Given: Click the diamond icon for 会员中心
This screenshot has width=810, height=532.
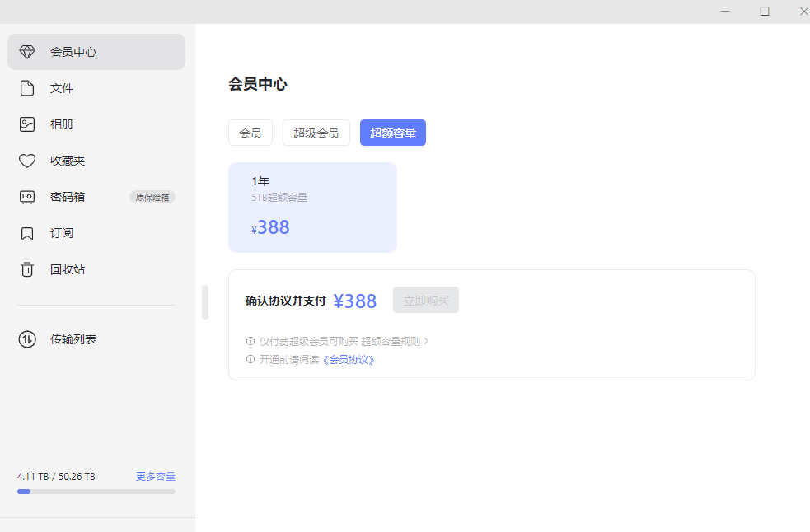Looking at the screenshot, I should coord(27,52).
